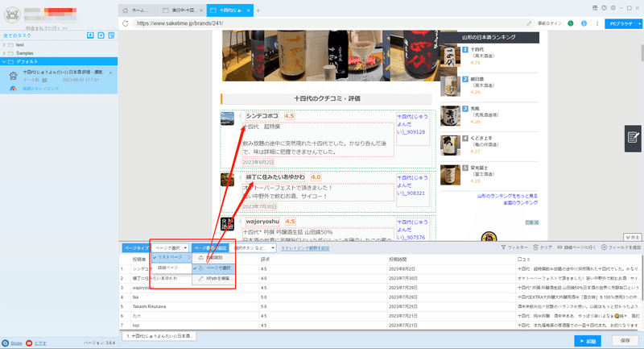Click 横丁に住みたいあゆかわ reviewer avatar

tap(227, 180)
